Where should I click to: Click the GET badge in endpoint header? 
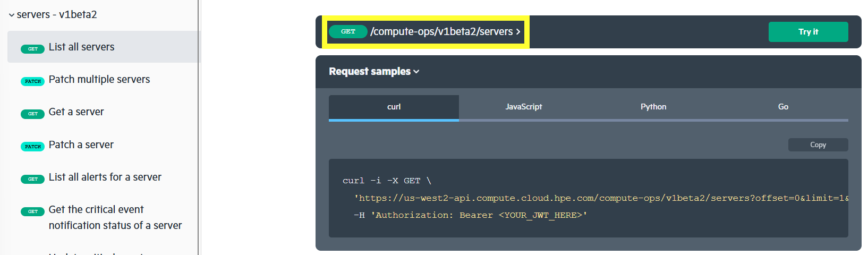click(x=348, y=31)
